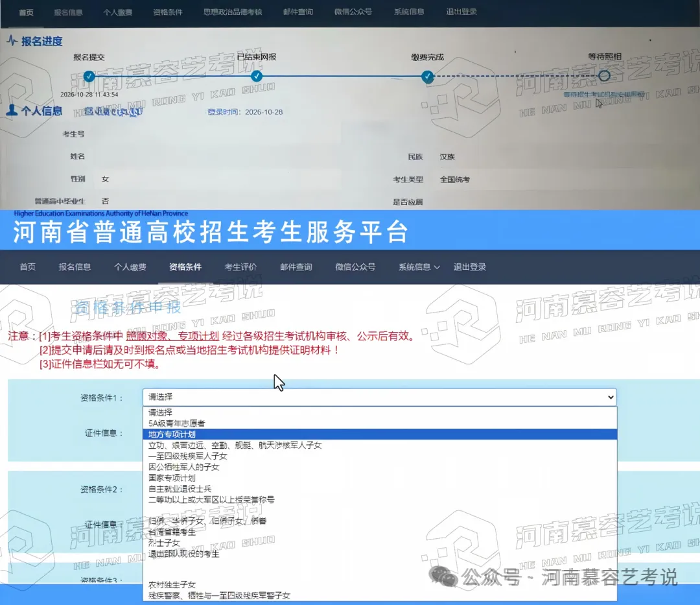Click the 河南省普通高校招生考生服务平台 title

(211, 232)
